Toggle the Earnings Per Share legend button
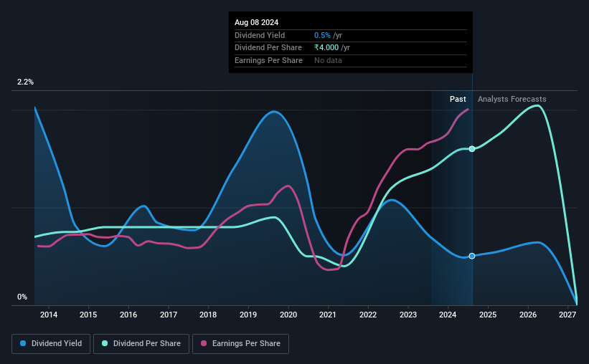 point(240,344)
